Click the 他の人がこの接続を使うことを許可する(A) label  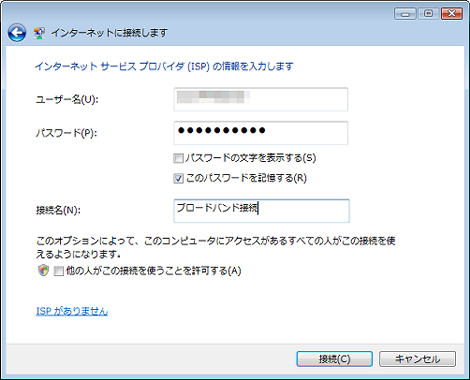[x=153, y=270]
